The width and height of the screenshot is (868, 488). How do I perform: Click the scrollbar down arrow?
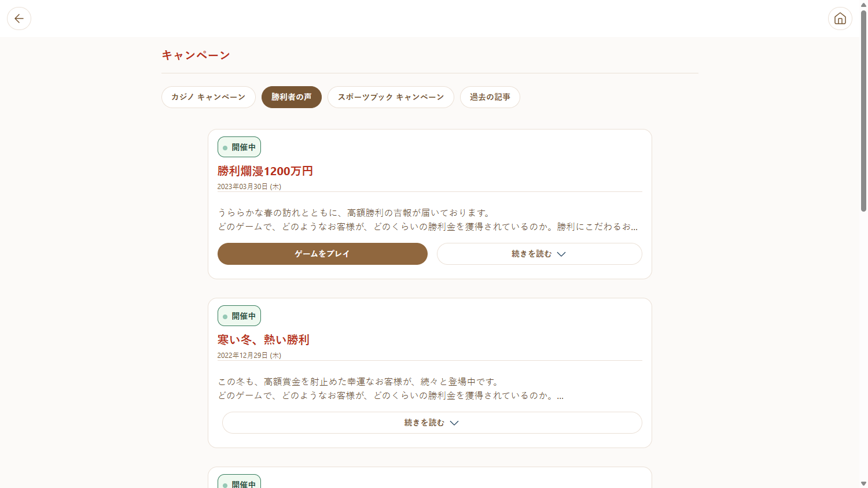[x=863, y=483]
